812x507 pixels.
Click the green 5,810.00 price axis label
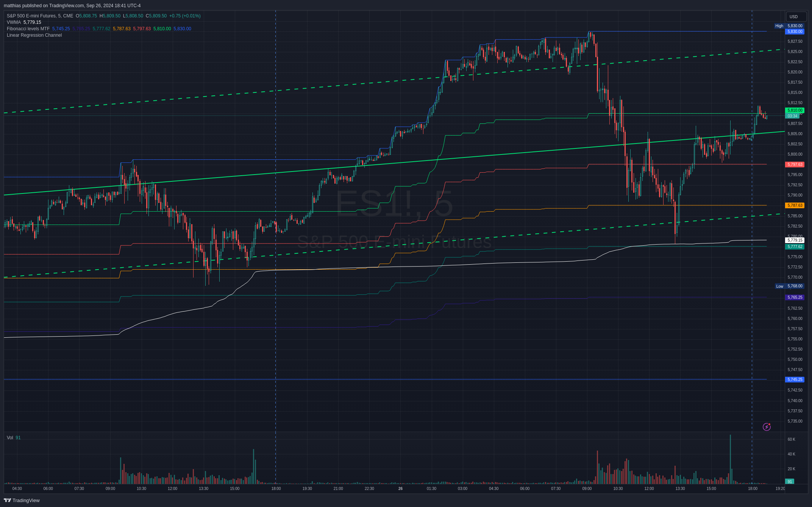pyautogui.click(x=795, y=111)
